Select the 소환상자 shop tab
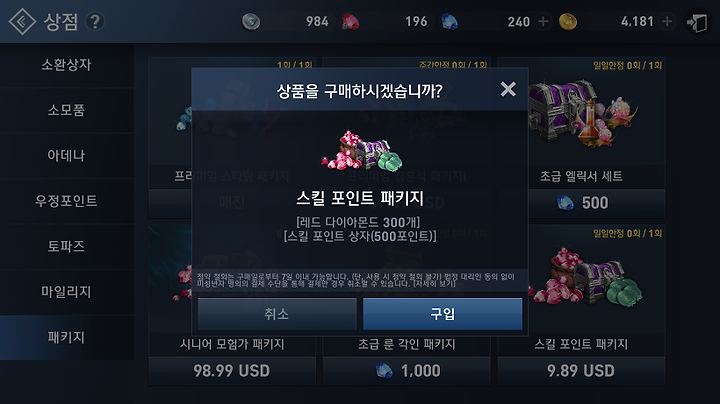 (x=67, y=65)
